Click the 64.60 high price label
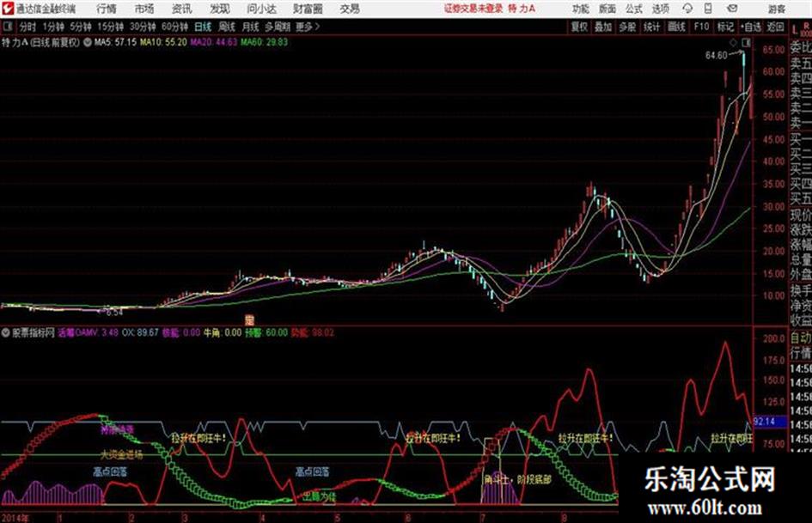The width and height of the screenshot is (812, 523). coord(717,55)
